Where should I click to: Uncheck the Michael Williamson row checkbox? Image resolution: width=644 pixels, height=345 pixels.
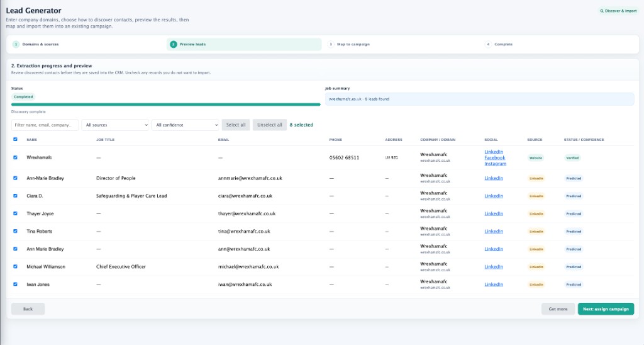(15, 266)
